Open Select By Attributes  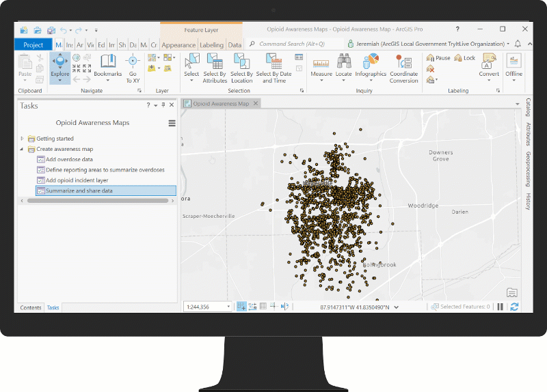click(215, 68)
